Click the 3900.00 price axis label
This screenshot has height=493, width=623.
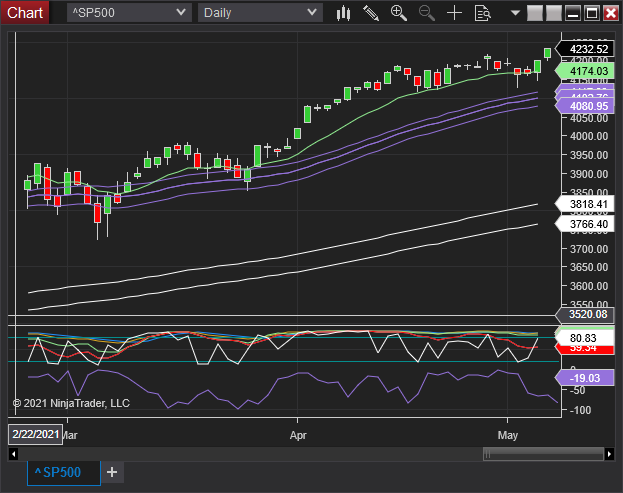(x=589, y=174)
